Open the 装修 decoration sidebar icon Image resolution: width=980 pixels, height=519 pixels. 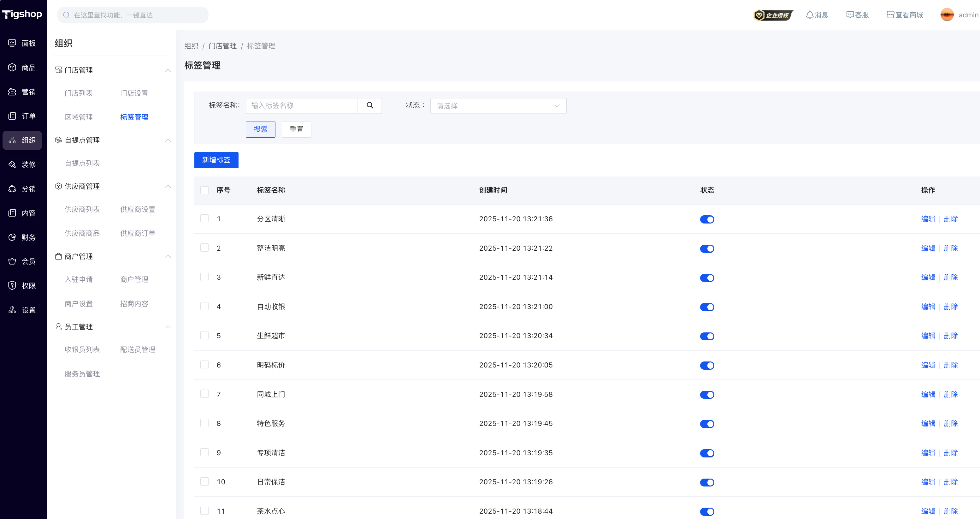(12, 164)
